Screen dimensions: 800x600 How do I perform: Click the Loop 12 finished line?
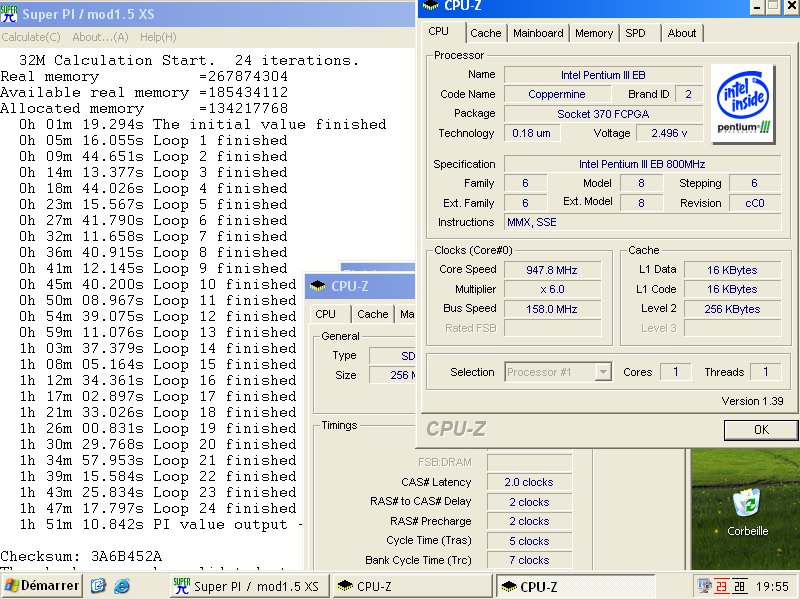point(158,316)
